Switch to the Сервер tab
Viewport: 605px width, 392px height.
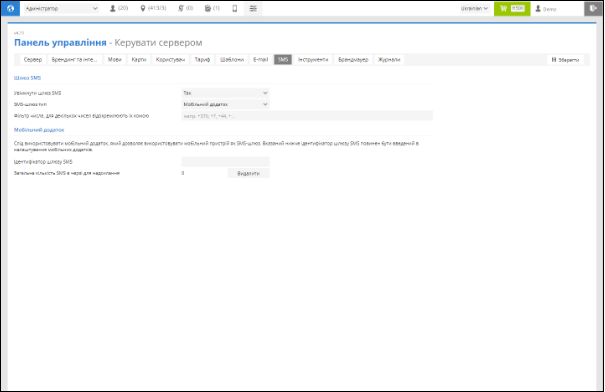(x=33, y=59)
